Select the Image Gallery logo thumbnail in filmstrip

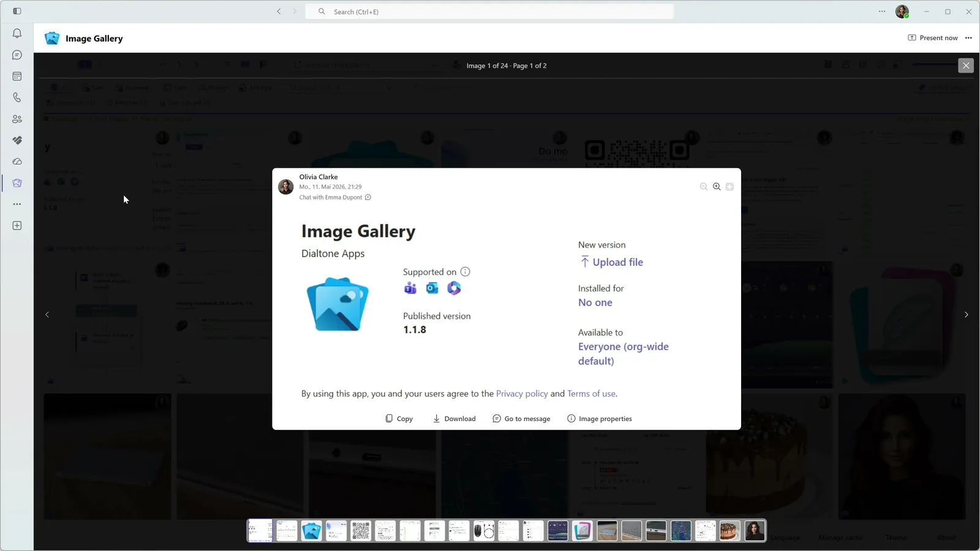312,531
